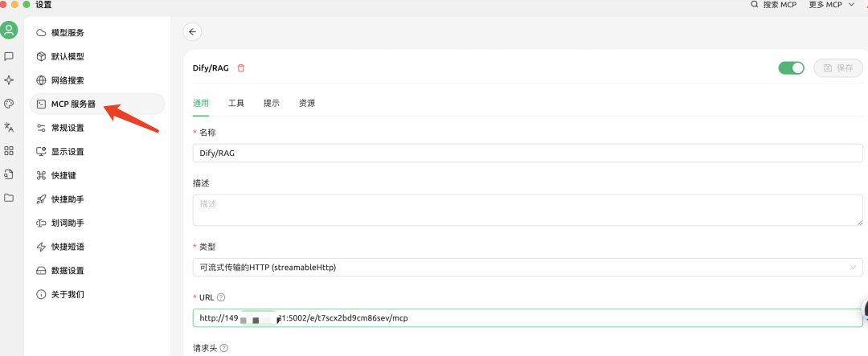Click into the 描述 text area

point(527,210)
